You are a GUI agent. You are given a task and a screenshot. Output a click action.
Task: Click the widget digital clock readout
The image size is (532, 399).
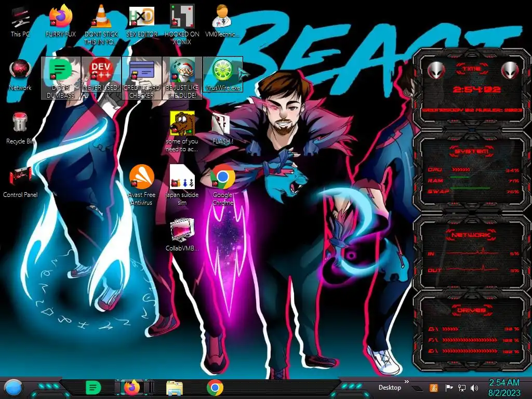pyautogui.click(x=476, y=89)
